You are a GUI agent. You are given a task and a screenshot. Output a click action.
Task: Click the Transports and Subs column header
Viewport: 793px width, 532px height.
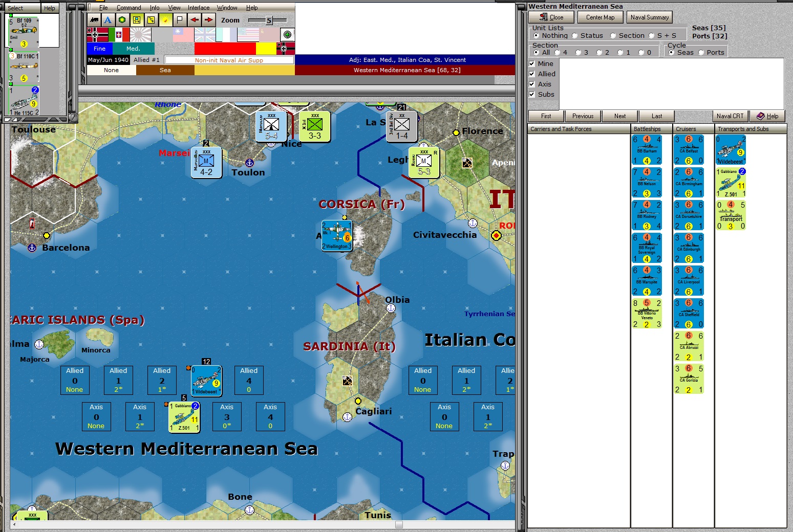[x=751, y=129]
